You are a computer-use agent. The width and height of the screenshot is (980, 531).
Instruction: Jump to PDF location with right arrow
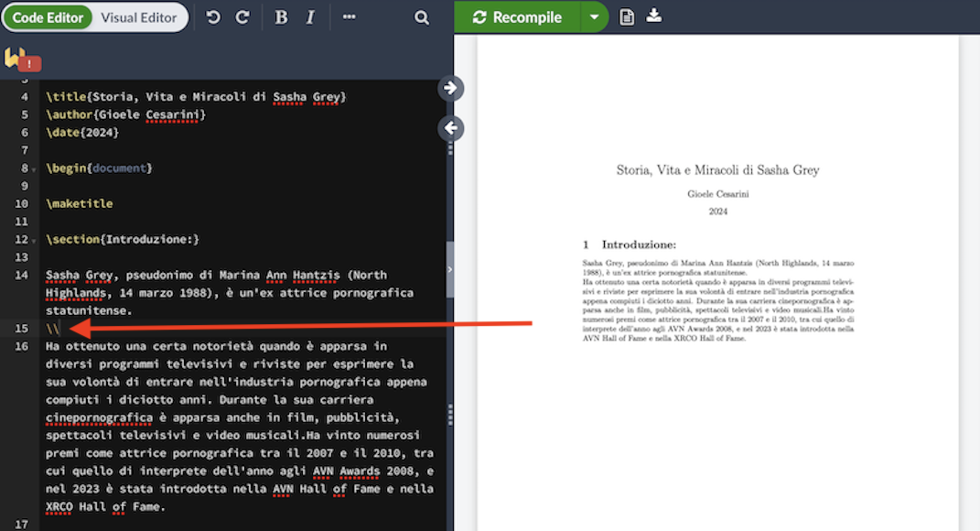(450, 88)
